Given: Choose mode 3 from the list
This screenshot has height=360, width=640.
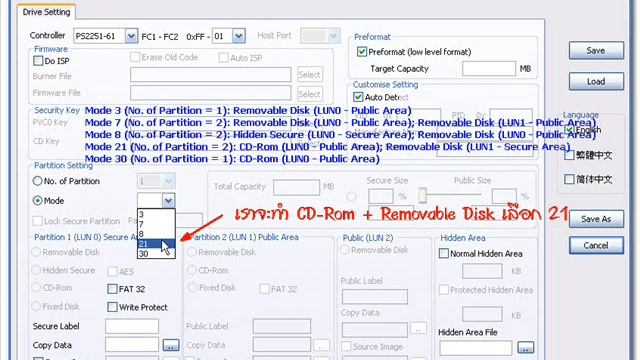Looking at the screenshot, I should point(156,214).
